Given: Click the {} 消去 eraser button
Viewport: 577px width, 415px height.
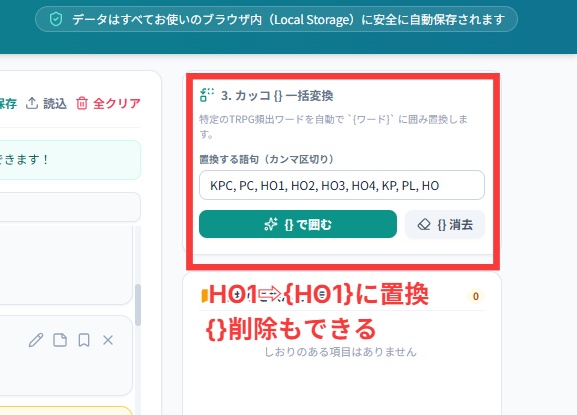Looking at the screenshot, I should pyautogui.click(x=445, y=224).
